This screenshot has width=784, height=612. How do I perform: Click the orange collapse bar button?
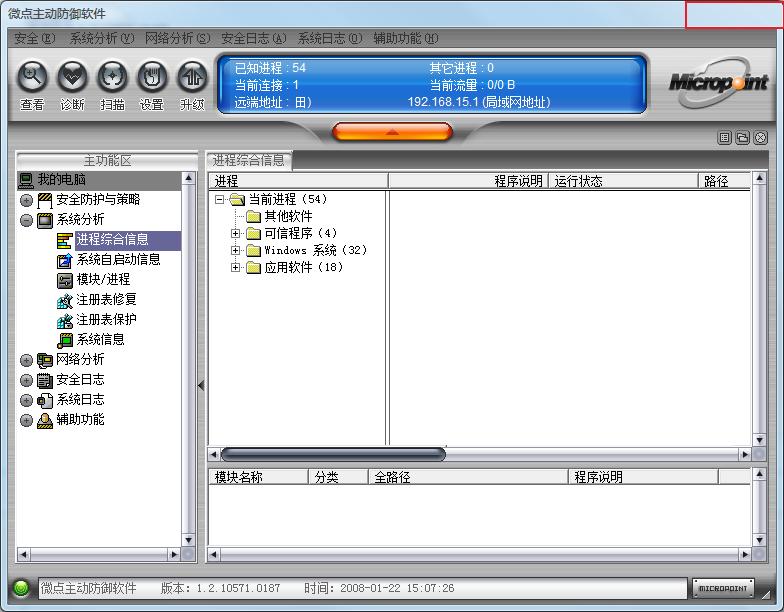(x=392, y=132)
